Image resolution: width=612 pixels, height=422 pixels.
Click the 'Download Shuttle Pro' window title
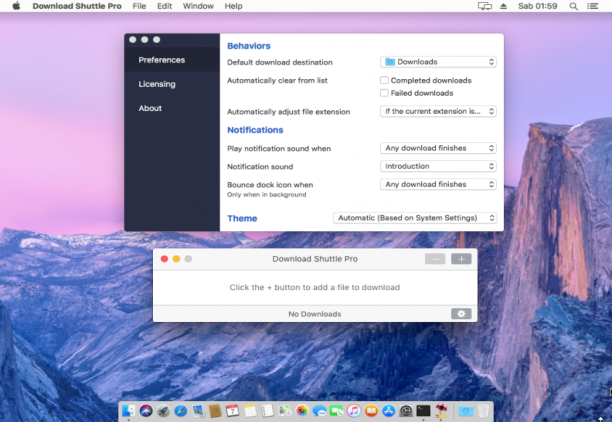[x=315, y=259]
